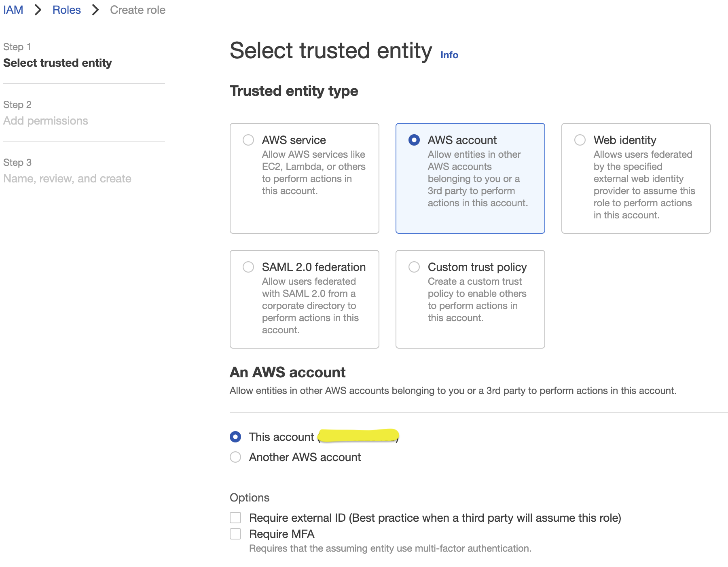728x567 pixels.
Task: Choose the Web identity radio button
Action: [x=580, y=140]
